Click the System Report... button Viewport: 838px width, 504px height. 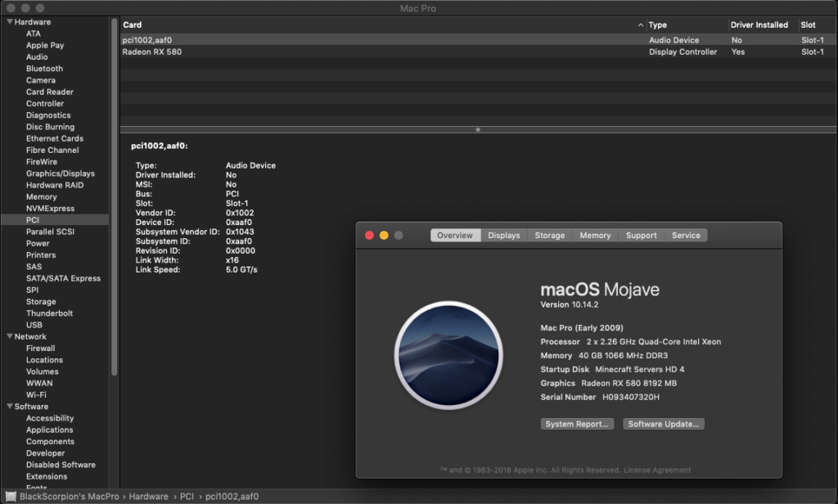577,424
